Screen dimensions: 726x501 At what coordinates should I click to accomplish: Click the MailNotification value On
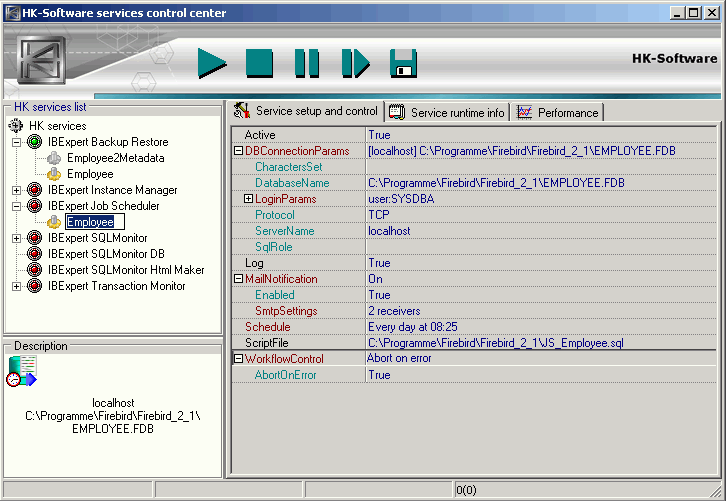[x=376, y=279]
